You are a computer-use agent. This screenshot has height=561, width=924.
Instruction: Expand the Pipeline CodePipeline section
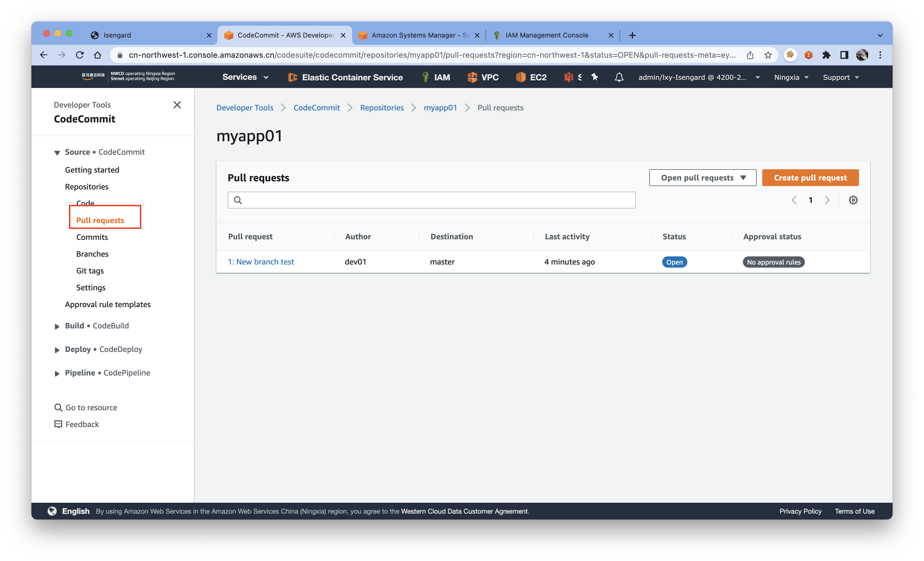tap(57, 373)
